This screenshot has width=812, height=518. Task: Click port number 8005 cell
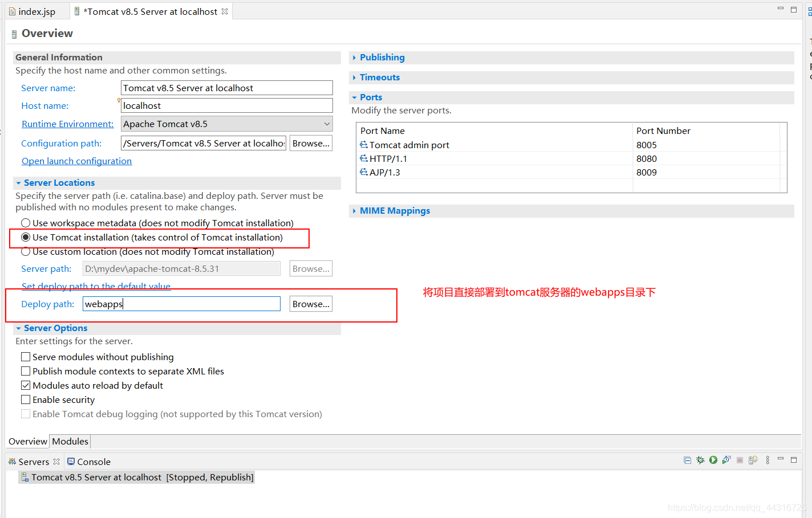647,145
